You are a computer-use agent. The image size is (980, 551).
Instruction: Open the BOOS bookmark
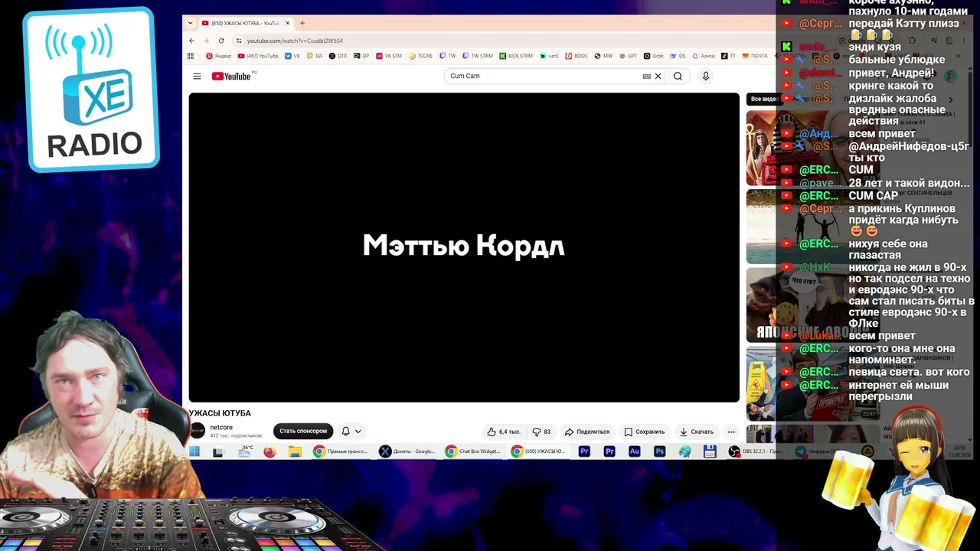tap(577, 56)
